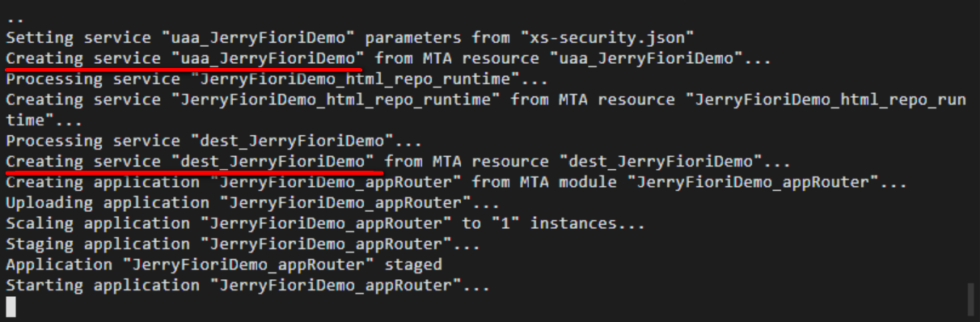Click the "Scaling application" output line
The width and height of the screenshot is (980, 322).
click(x=326, y=222)
